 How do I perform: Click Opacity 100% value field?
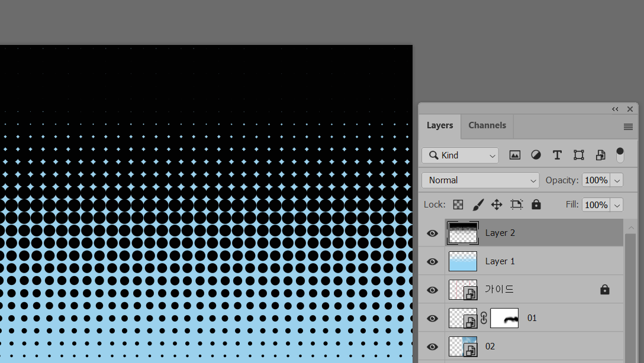(x=597, y=180)
